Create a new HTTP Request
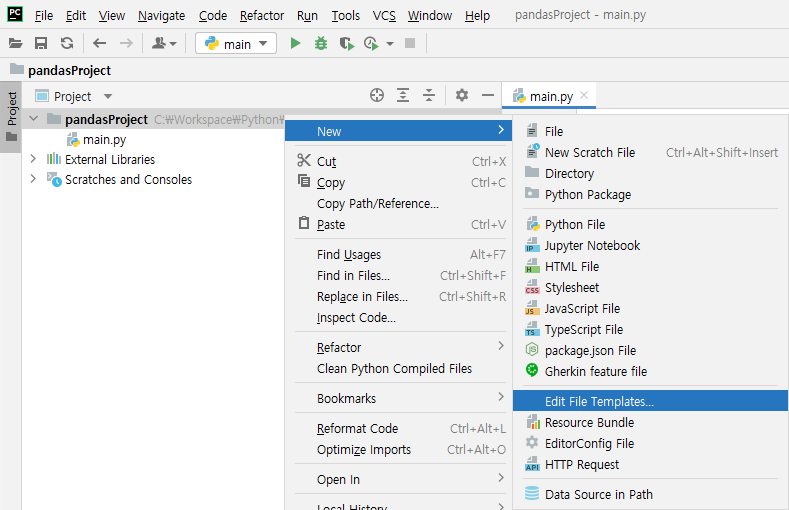789x510 pixels. 651,465
